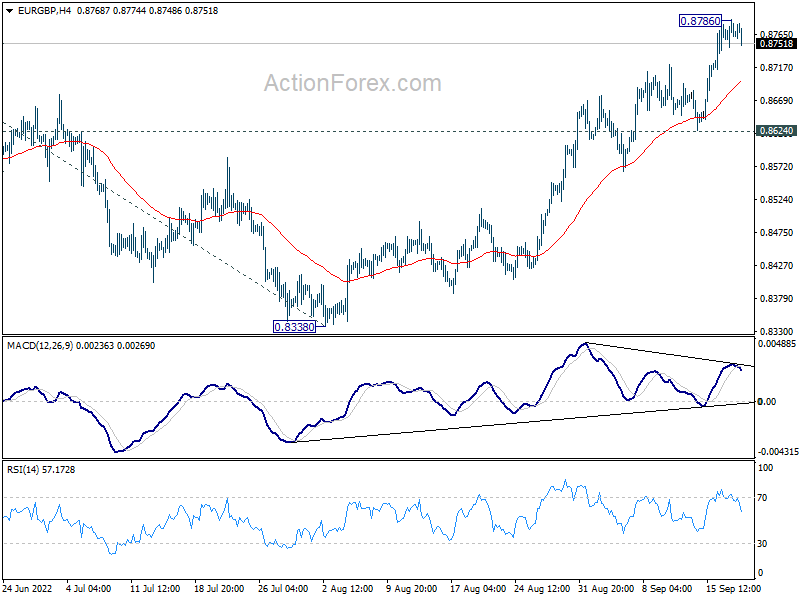
Task: Click the 26 Jul 04:00 time label
Action: click(x=283, y=589)
